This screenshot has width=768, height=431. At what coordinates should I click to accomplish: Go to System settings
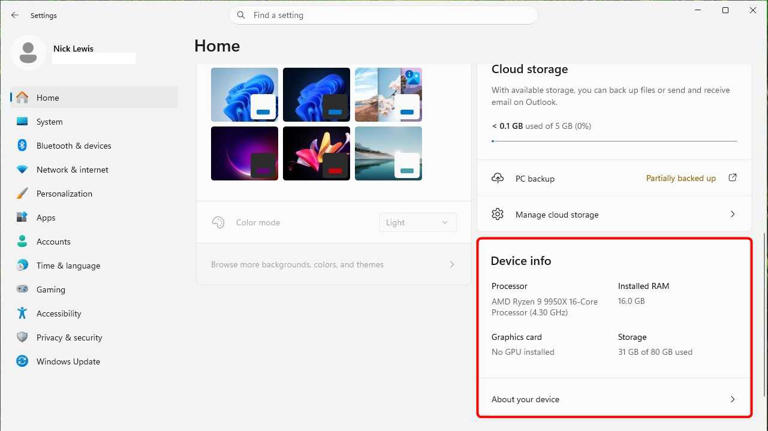click(x=94, y=121)
